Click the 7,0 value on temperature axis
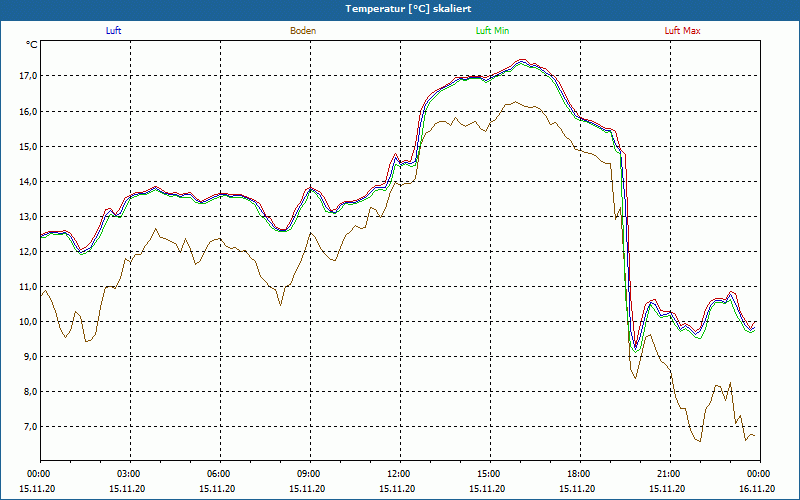Image resolution: width=800 pixels, height=500 pixels. click(30, 427)
